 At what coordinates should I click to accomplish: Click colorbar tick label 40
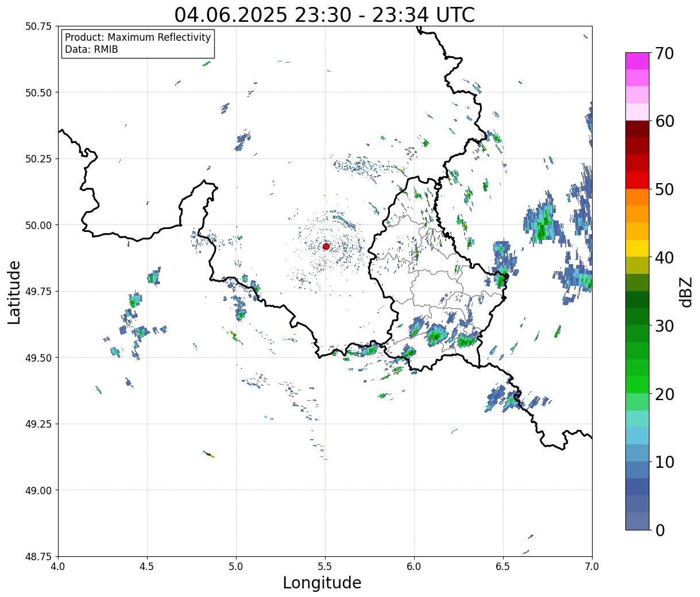(x=664, y=258)
